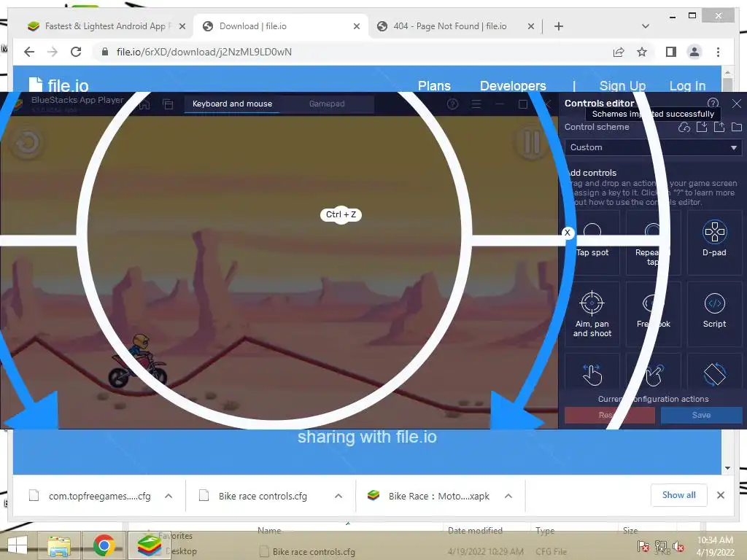Open a new Chrome tab
The image size is (747, 560).
point(559,26)
